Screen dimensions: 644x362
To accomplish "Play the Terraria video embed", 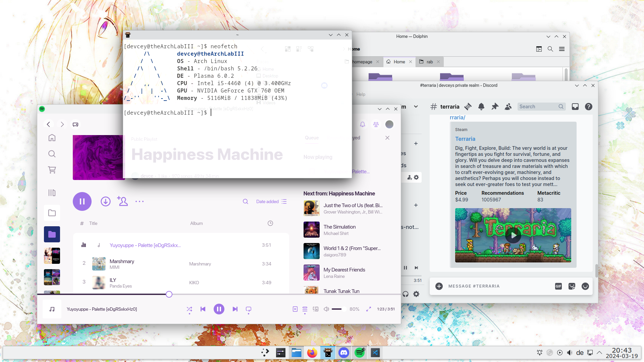I will coord(513,235).
